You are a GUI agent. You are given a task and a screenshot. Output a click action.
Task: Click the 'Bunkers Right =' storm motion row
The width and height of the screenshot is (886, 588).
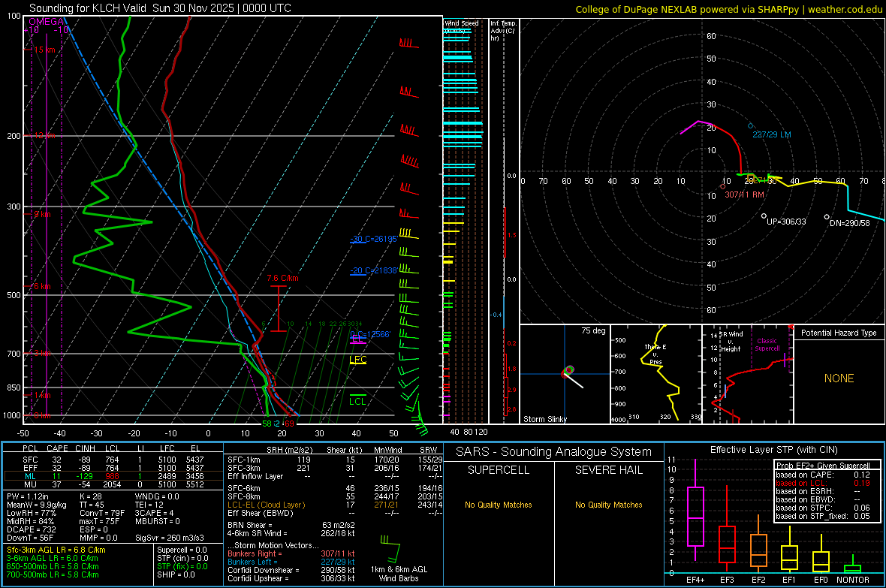[x=291, y=553]
